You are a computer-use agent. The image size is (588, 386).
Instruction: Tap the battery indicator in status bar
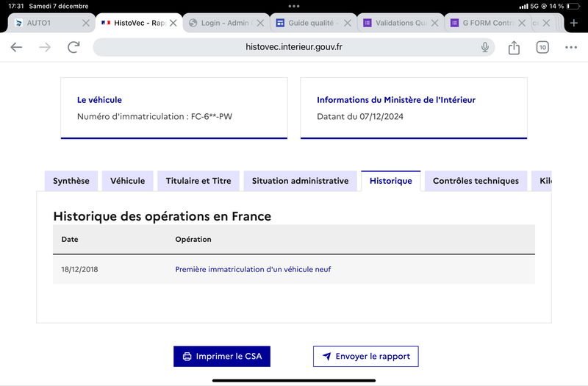[573, 6]
